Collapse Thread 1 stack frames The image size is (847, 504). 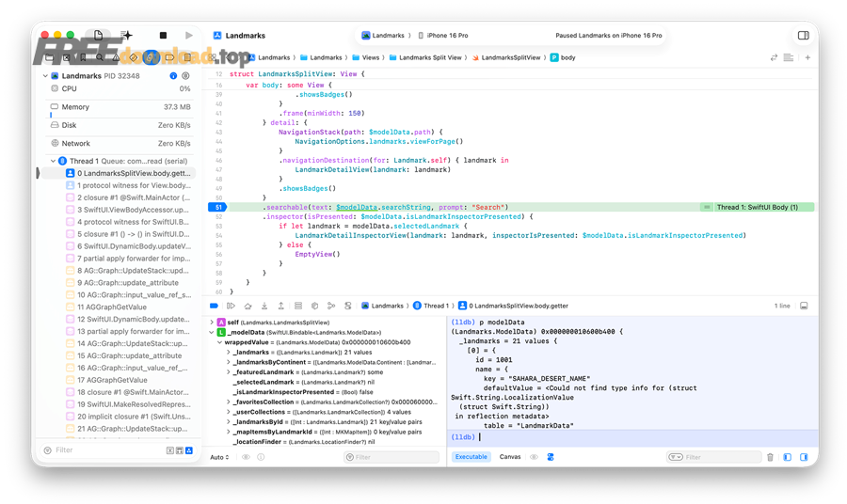pyautogui.click(x=53, y=161)
